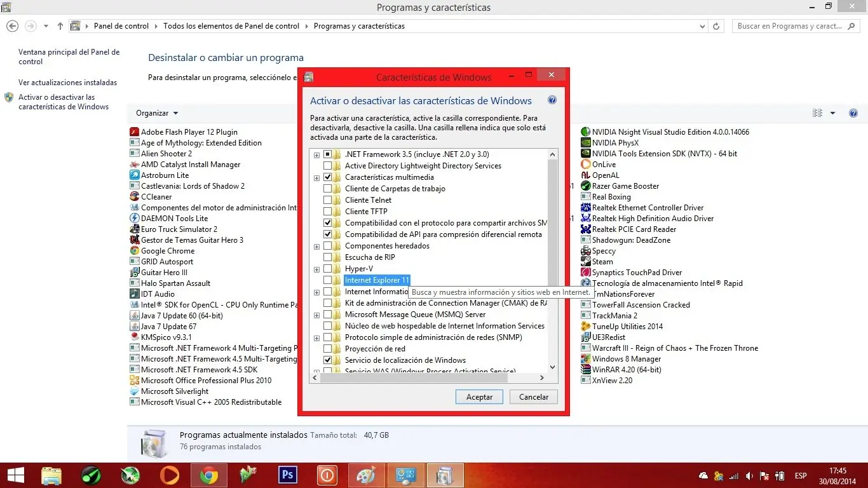Click the Buscar en Programas search field
This screenshot has width=868, height=488.
click(x=796, y=26)
